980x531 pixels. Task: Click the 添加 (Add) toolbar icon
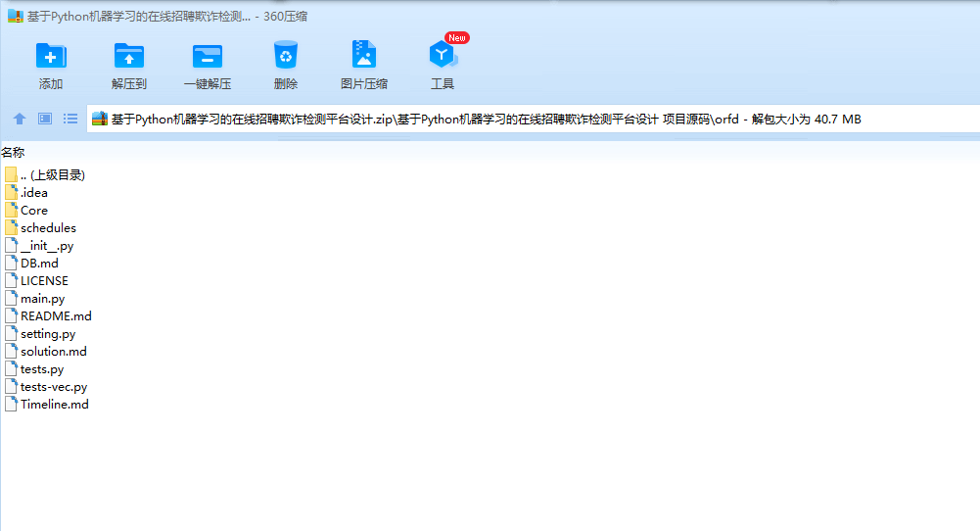tap(51, 56)
